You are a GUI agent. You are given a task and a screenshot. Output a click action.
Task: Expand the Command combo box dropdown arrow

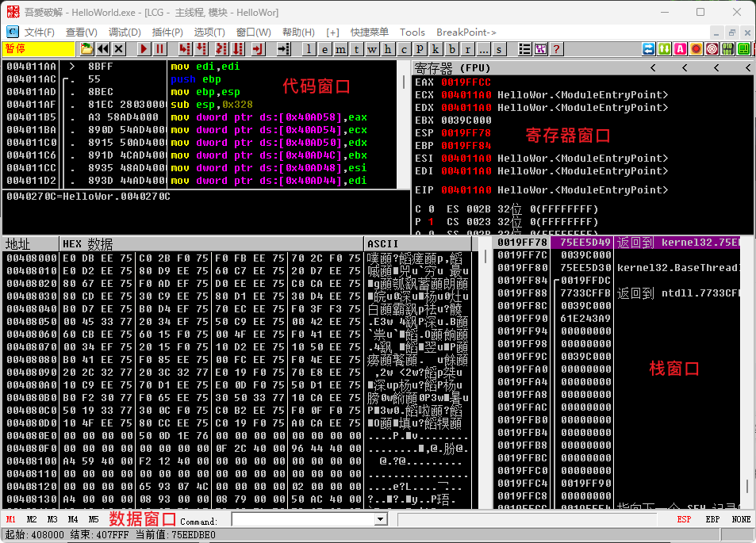[380, 519]
